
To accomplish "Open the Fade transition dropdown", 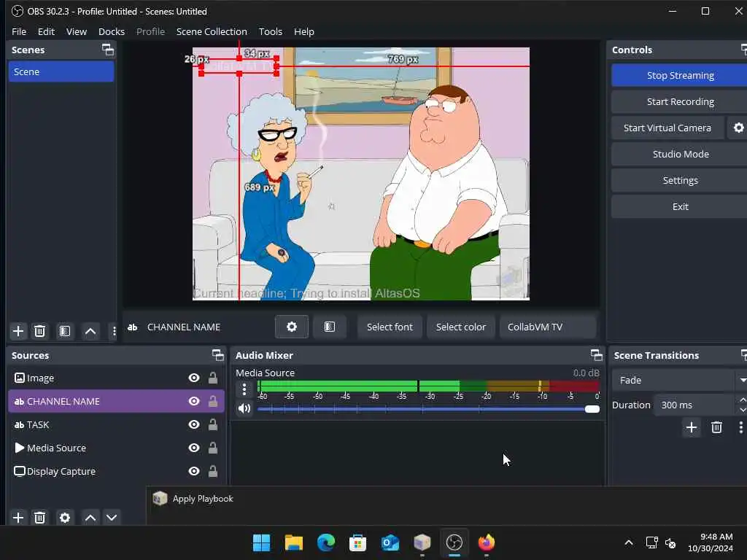I will (x=680, y=380).
